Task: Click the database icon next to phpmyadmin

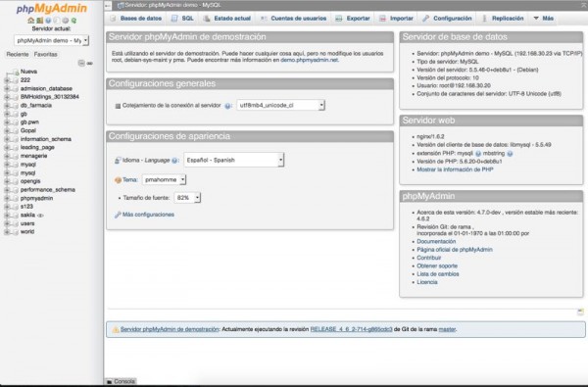Action: (x=15, y=198)
